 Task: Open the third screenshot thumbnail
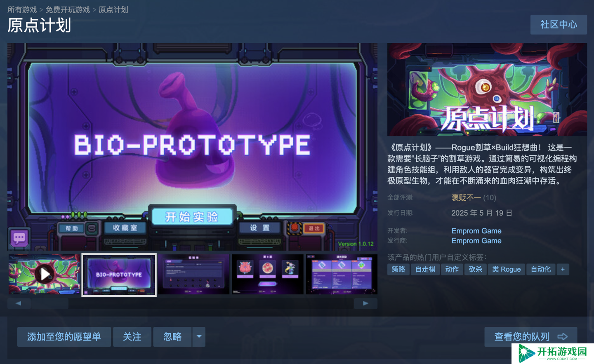(x=193, y=274)
